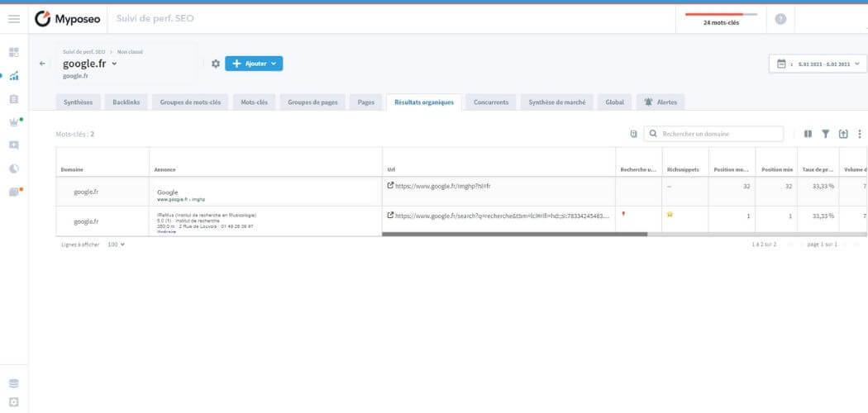Open the Alertes tab

click(661, 102)
